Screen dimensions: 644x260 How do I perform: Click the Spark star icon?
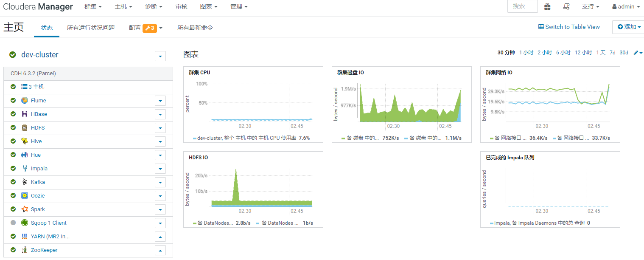coord(25,209)
